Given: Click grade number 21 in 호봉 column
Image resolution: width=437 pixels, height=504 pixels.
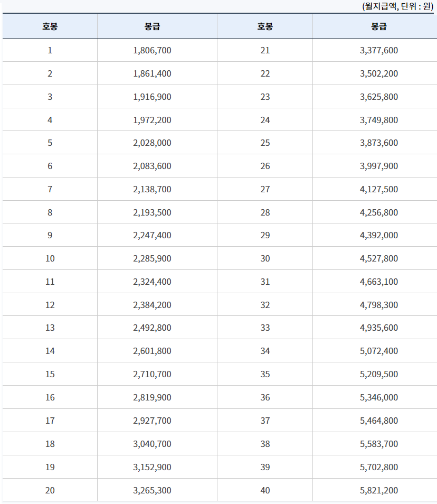Looking at the screenshot, I should point(265,50).
